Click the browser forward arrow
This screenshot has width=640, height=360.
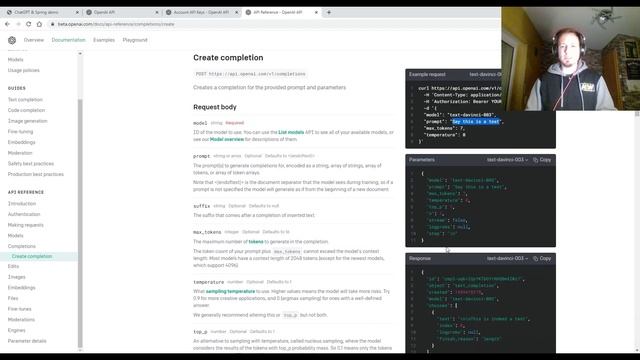[18, 24]
